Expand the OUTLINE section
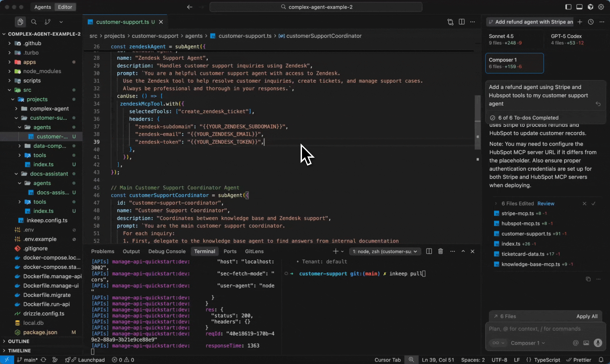Image resolution: width=610 pixels, height=364 pixels. tap(19, 341)
